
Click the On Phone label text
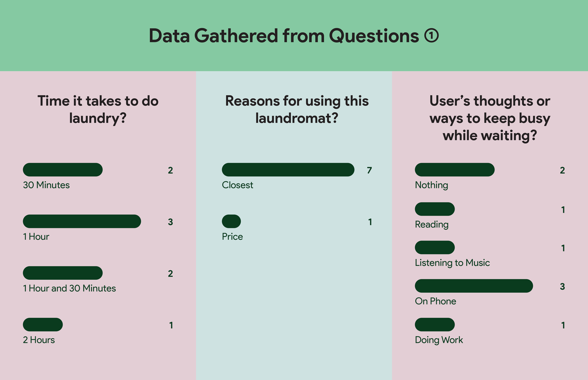click(435, 301)
